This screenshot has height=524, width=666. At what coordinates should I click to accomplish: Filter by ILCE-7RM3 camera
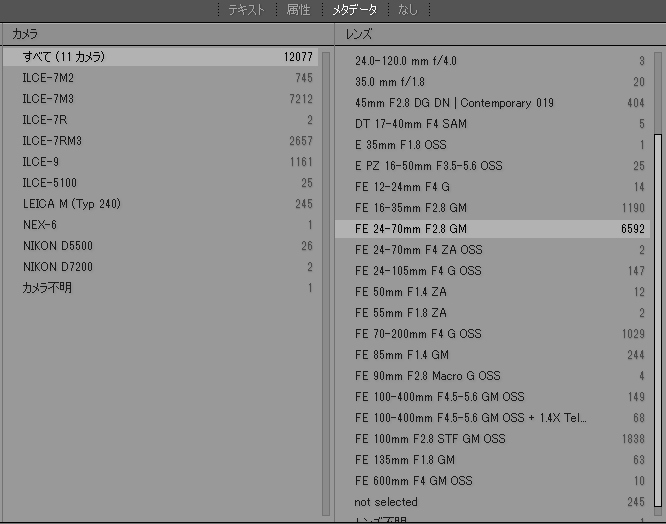(161, 141)
